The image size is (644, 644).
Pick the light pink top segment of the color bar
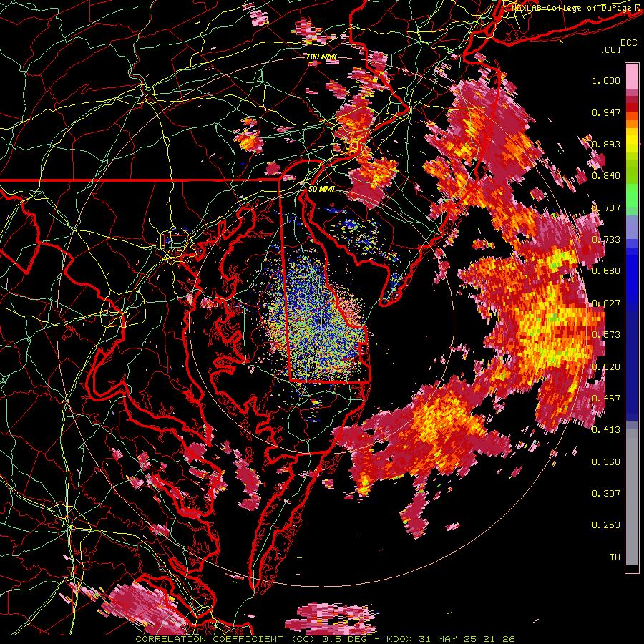coord(632,76)
